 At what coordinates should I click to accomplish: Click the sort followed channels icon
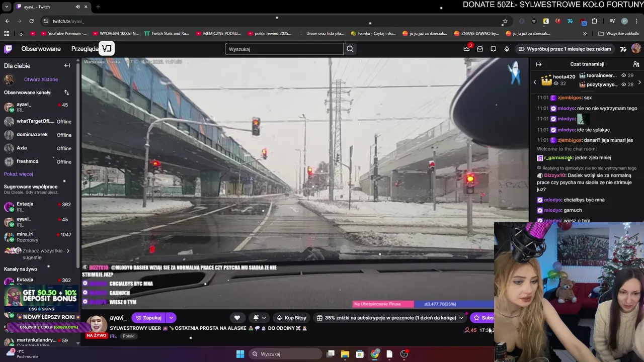(x=66, y=93)
